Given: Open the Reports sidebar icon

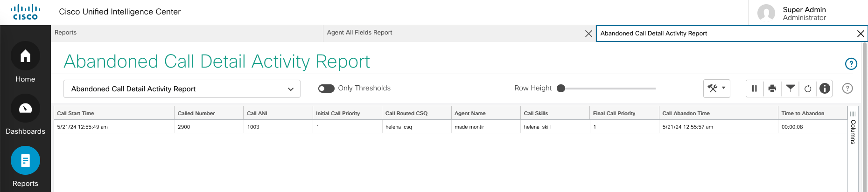Looking at the screenshot, I should click(25, 161).
